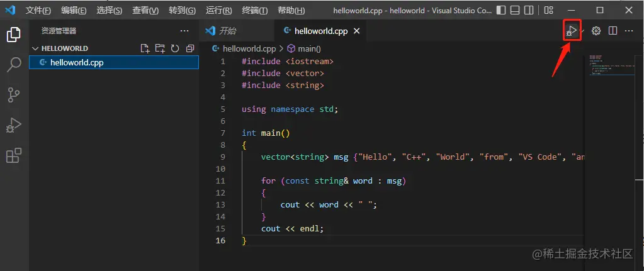The width and height of the screenshot is (644, 271).
Task: Open the Explorer view in activity bar
Action: (14, 35)
